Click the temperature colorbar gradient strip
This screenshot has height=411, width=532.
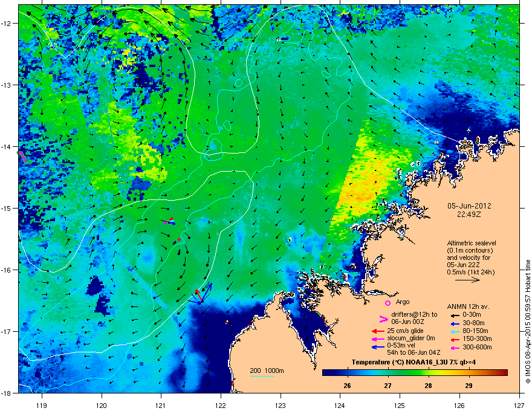coord(415,372)
